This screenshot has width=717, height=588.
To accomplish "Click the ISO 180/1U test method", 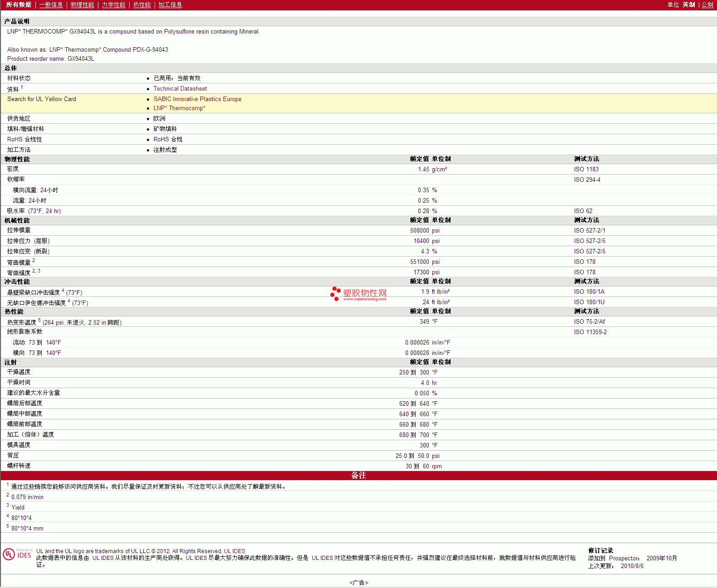I will click(589, 302).
